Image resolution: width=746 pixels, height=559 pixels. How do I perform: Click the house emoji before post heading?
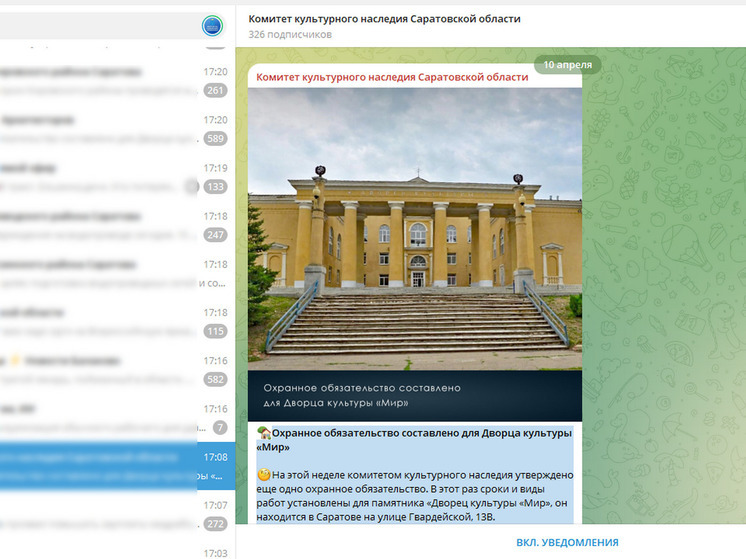(x=264, y=433)
